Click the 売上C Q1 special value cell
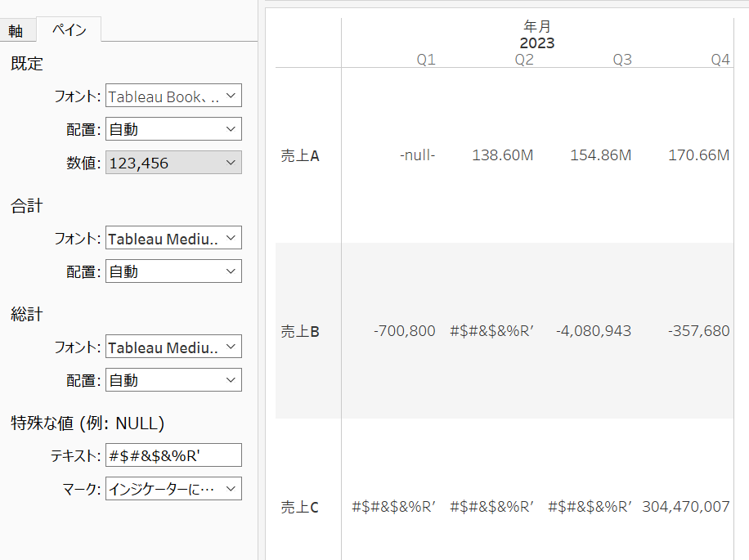The image size is (749, 560). pos(393,507)
